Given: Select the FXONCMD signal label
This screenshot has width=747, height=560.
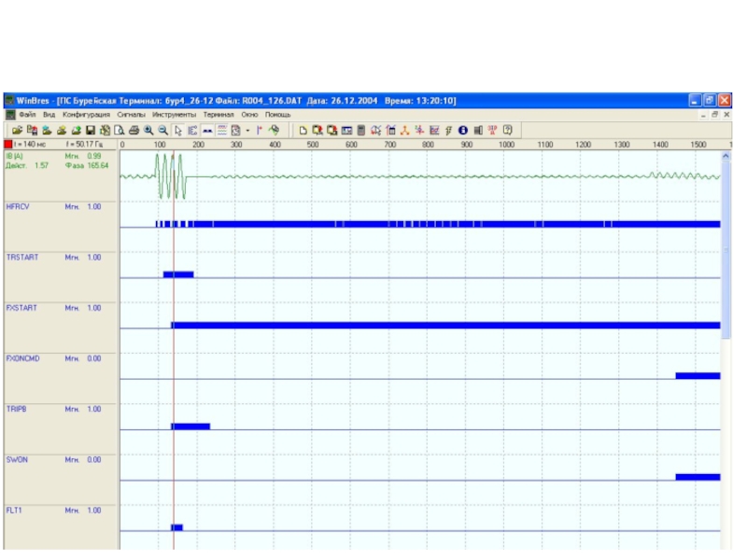Looking at the screenshot, I should coord(22,359).
